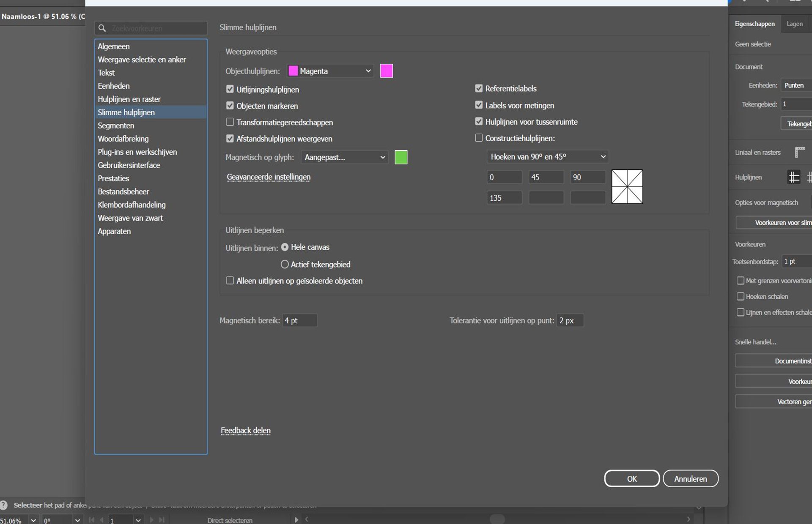The height and width of the screenshot is (524, 812).
Task: Click the help question mark icon in status bar
Action: pyautogui.click(x=4, y=505)
